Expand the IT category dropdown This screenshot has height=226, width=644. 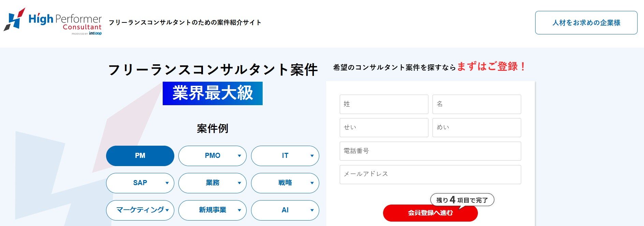(311, 156)
